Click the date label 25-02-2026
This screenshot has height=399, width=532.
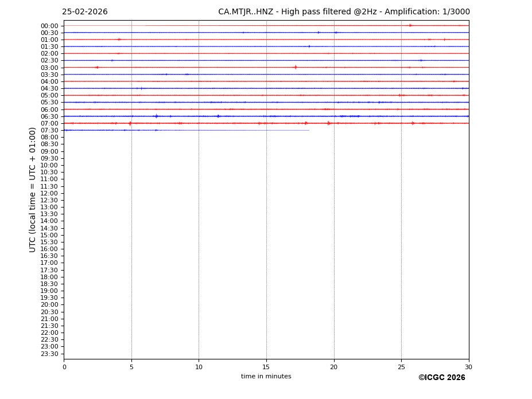(x=85, y=12)
